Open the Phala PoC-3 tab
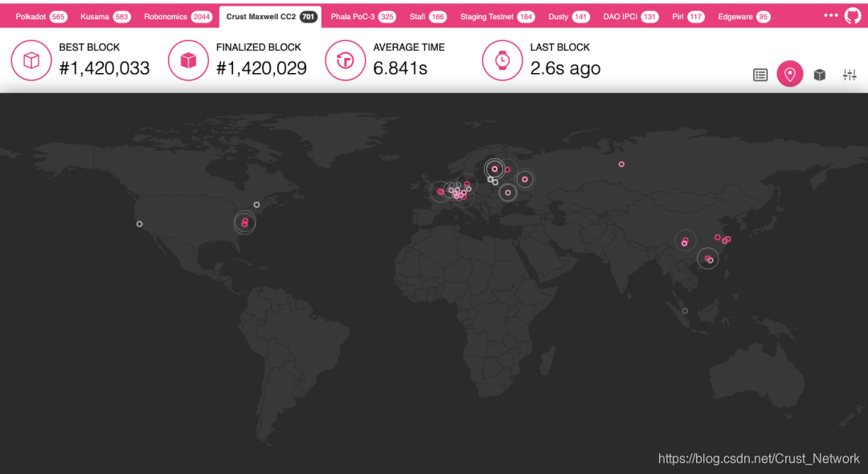Viewport: 868px width, 474px height. (363, 17)
